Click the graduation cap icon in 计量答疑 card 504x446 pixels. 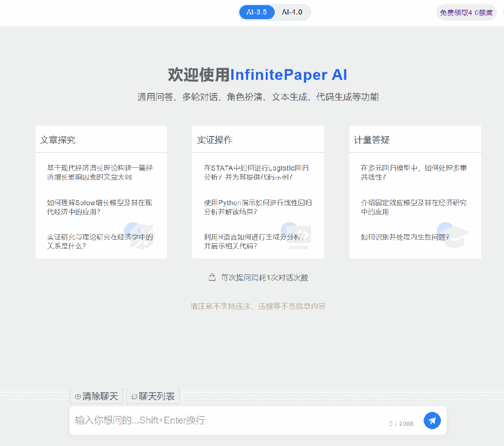(x=453, y=236)
